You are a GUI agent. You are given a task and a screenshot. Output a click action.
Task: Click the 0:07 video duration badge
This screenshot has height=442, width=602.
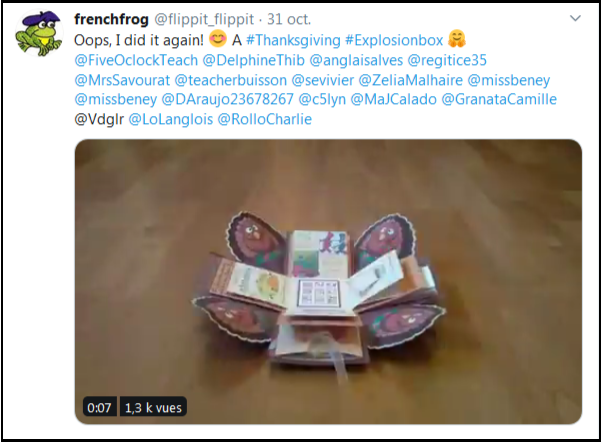point(99,407)
